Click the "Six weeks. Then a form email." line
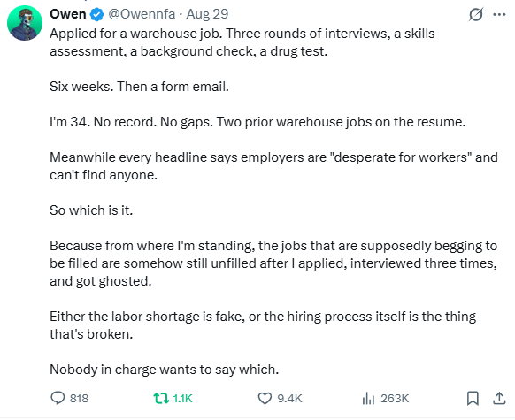515x420 pixels. coord(139,87)
